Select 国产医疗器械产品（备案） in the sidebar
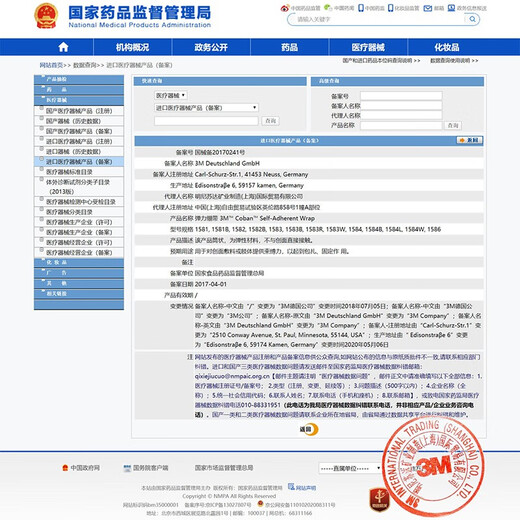520x520 pixels. pyautogui.click(x=79, y=131)
